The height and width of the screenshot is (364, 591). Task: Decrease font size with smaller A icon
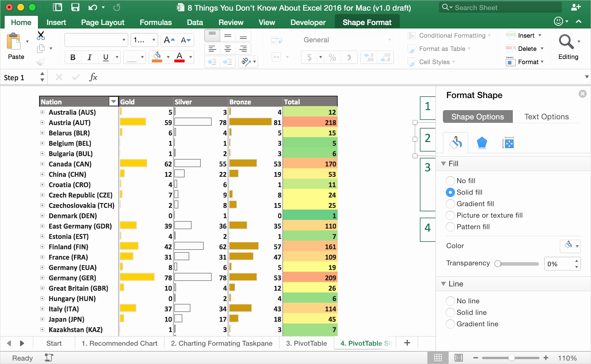[x=186, y=40]
